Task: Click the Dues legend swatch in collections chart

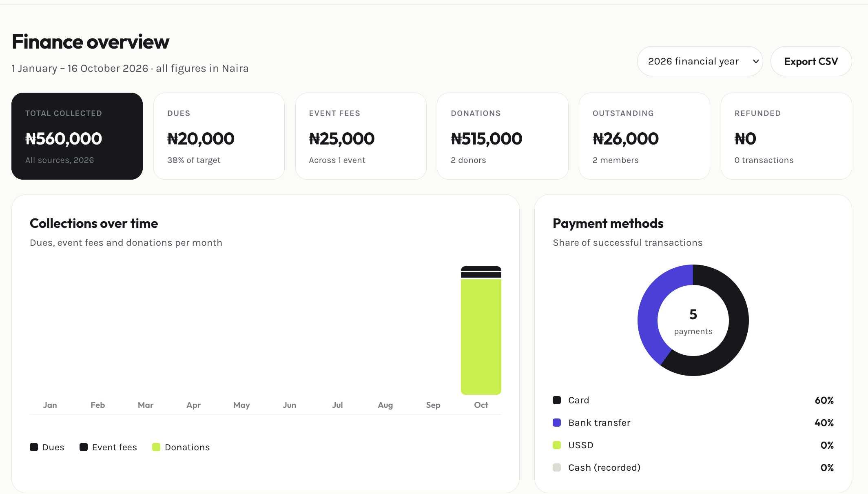Action: pyautogui.click(x=34, y=447)
